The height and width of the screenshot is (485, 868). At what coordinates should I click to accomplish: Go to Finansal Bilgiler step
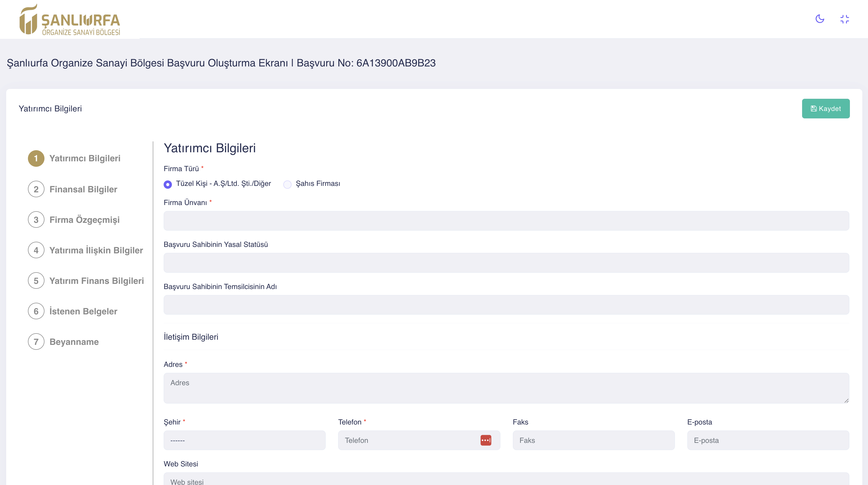point(83,190)
